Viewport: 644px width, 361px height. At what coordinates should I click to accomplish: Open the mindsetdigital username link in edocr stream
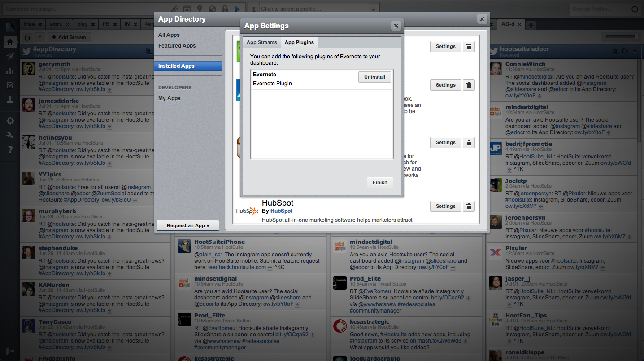tap(527, 107)
